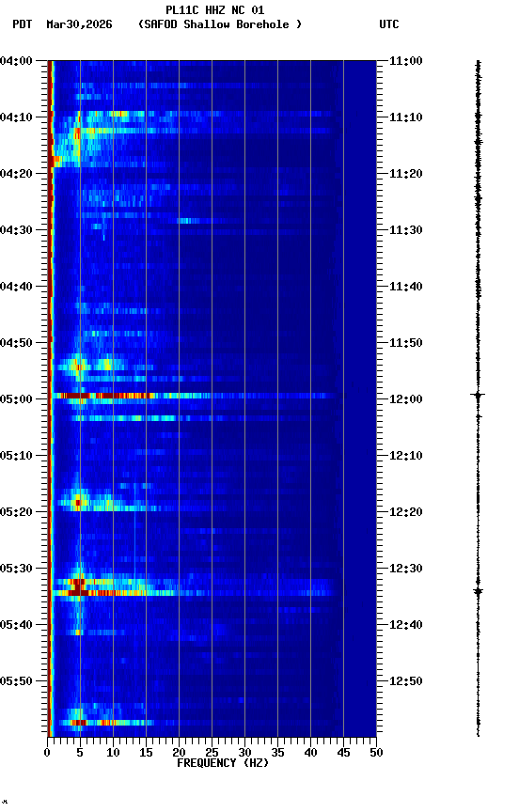Click the red energy burst just after 05:30
Screen dimensions: 519x812
78,587
